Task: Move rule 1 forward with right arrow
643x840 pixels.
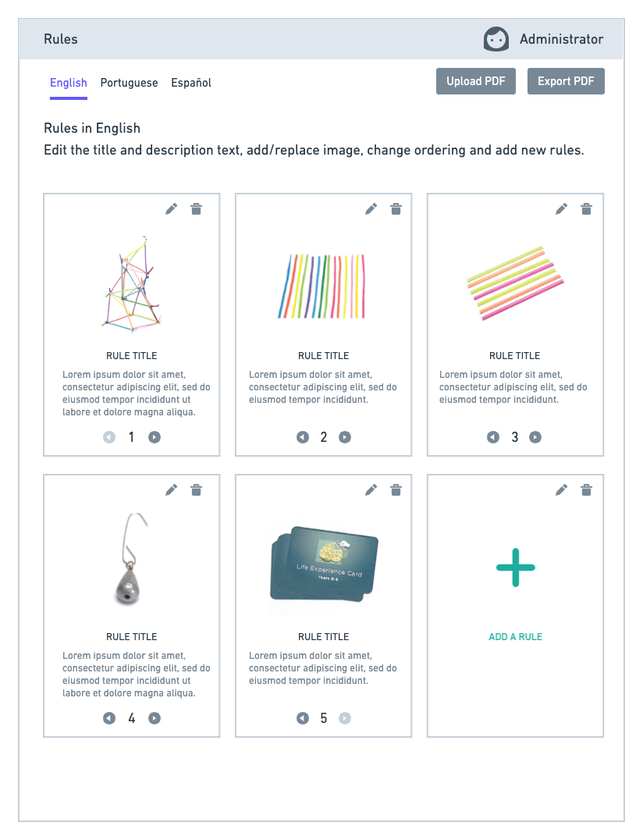Action: point(155,437)
